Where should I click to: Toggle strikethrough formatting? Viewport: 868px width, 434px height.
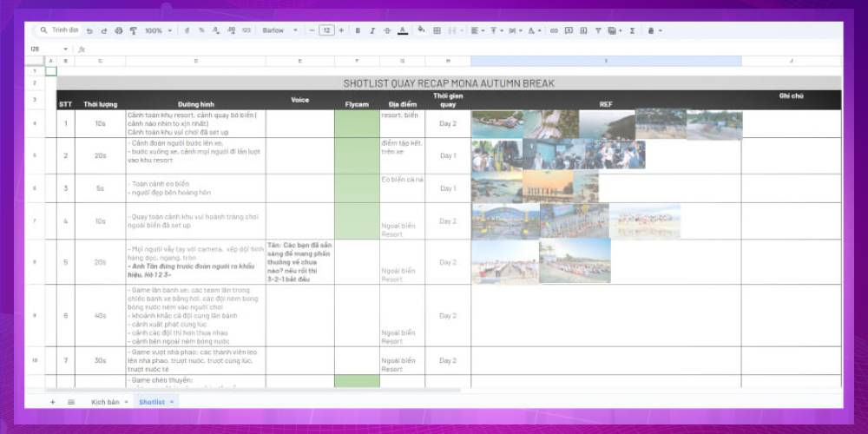click(387, 30)
